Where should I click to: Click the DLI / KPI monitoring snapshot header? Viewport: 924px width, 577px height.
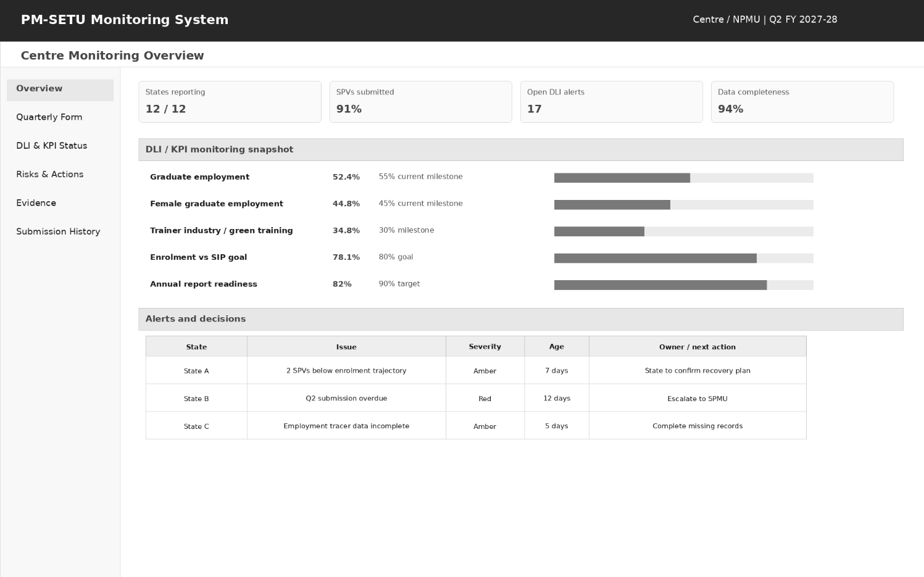coord(521,150)
